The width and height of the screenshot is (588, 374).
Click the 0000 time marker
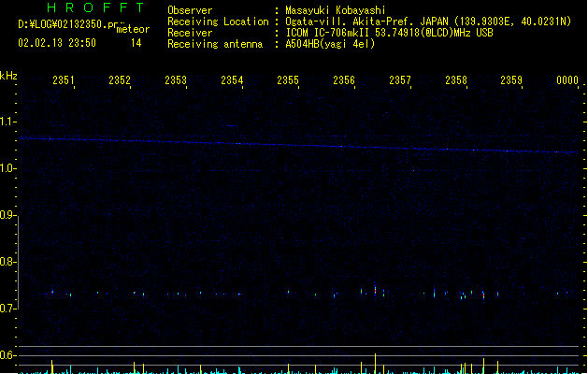[567, 79]
